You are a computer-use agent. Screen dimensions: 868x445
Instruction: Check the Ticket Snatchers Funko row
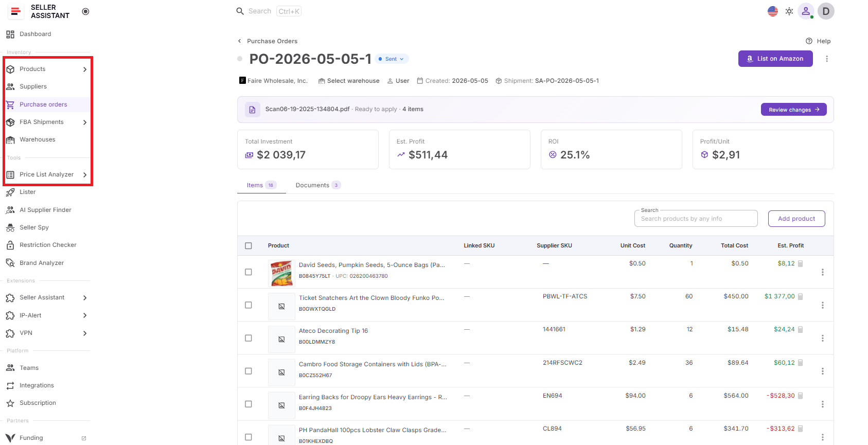(x=249, y=305)
